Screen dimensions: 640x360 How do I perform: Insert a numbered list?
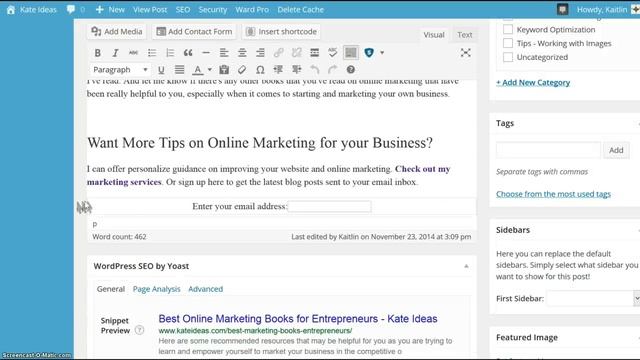click(x=170, y=53)
